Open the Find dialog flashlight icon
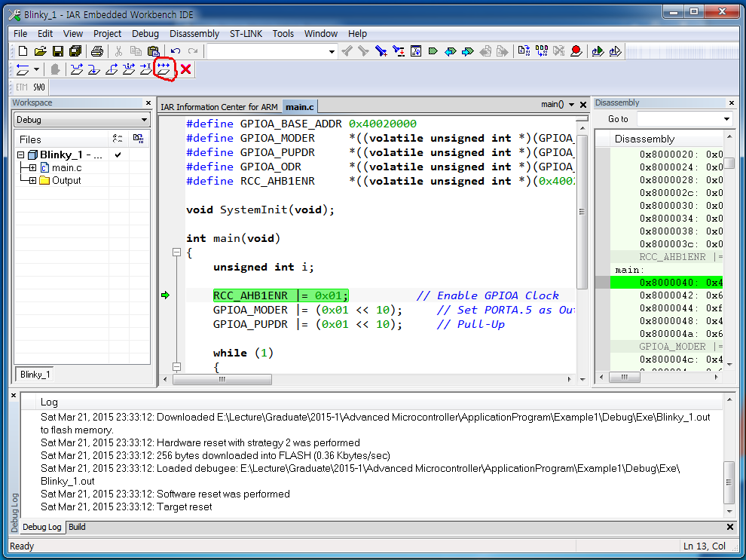746x560 pixels. pyautogui.click(x=381, y=51)
